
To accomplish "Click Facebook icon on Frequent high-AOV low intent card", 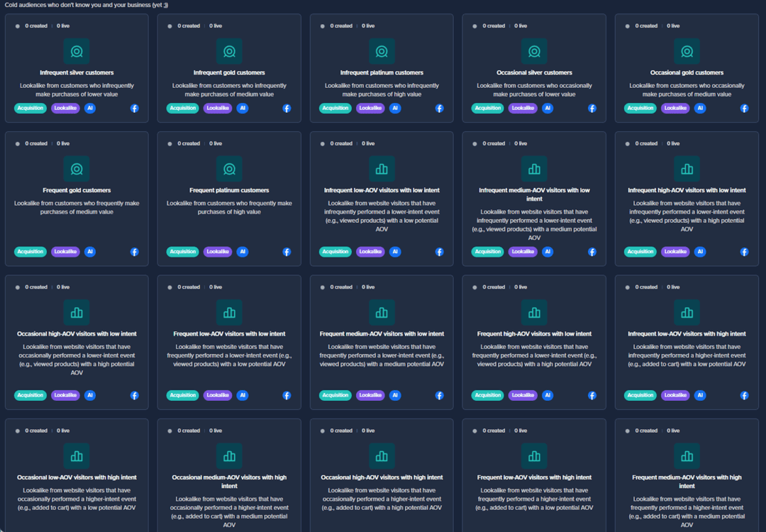I will [592, 396].
